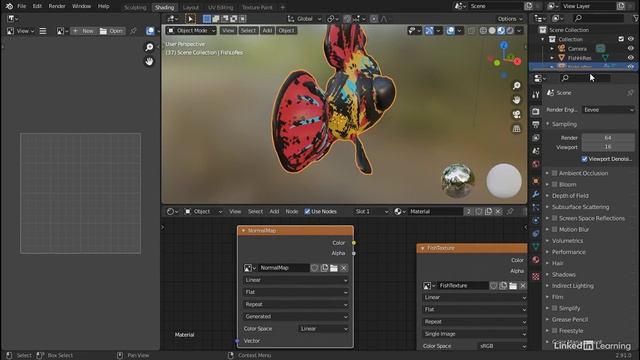Click the viewport Add menu button

[267, 31]
